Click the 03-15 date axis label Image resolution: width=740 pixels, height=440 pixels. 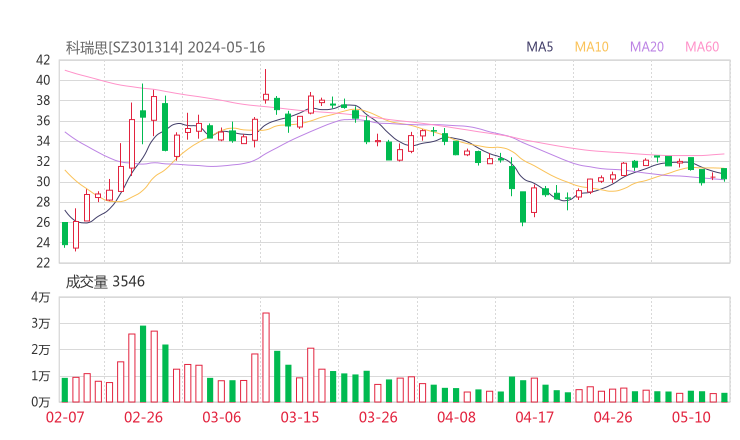(x=300, y=417)
